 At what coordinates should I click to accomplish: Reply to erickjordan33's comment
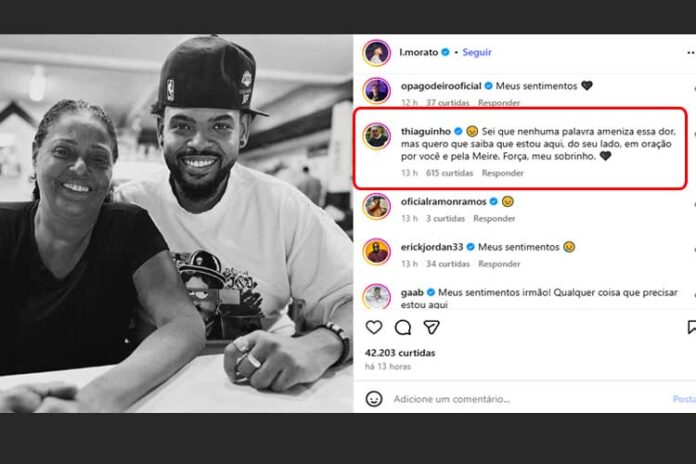click(499, 264)
